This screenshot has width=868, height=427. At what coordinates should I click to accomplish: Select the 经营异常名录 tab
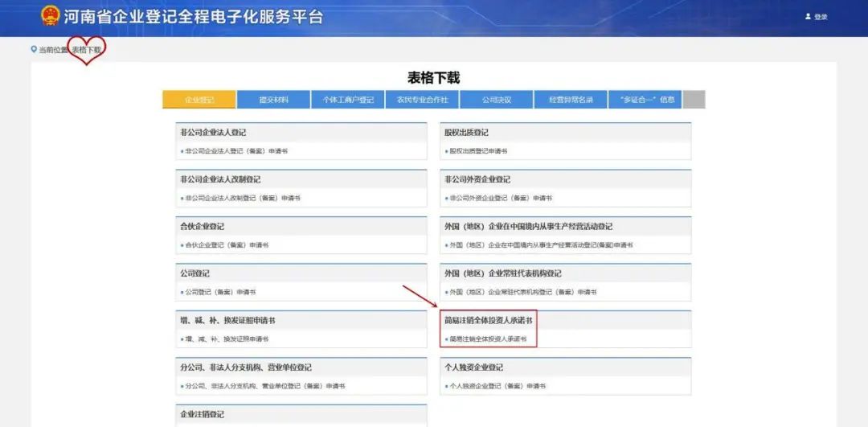click(571, 100)
